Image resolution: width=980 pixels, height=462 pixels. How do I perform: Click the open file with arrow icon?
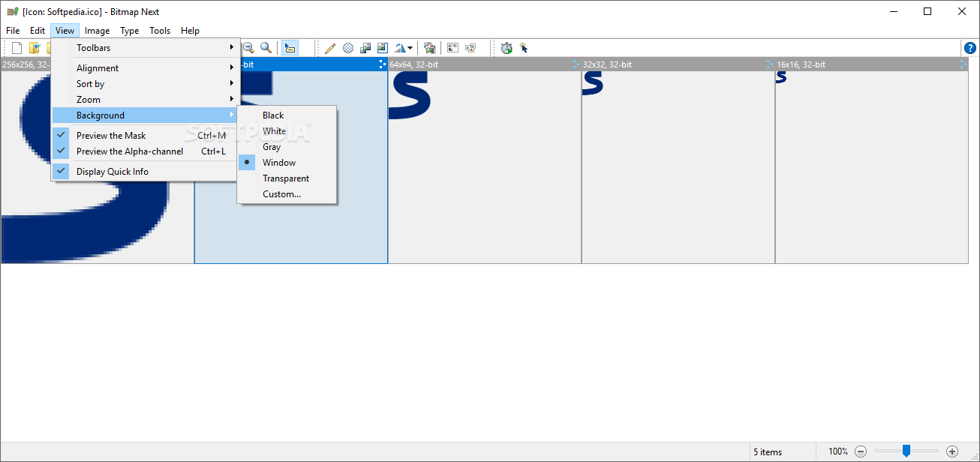point(34,48)
